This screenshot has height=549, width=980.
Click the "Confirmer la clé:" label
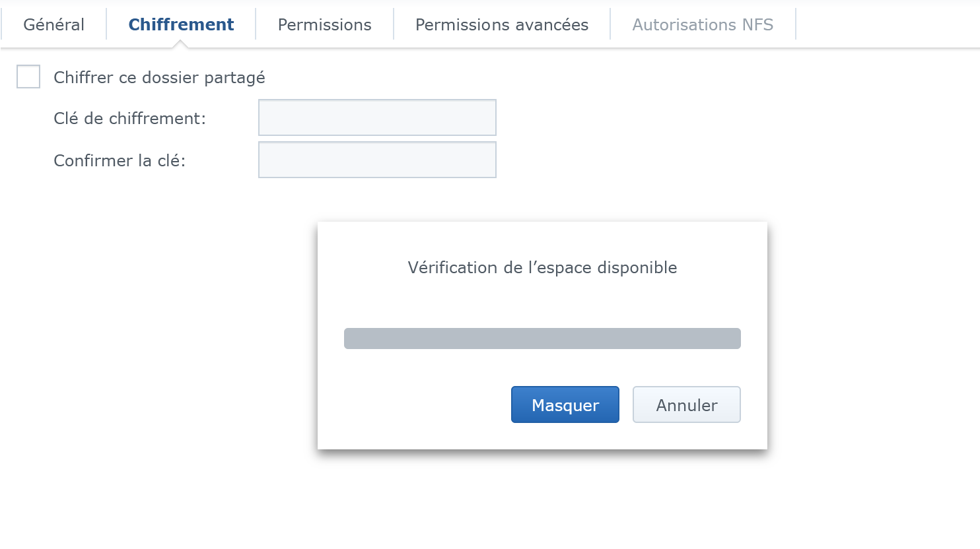pyautogui.click(x=120, y=161)
